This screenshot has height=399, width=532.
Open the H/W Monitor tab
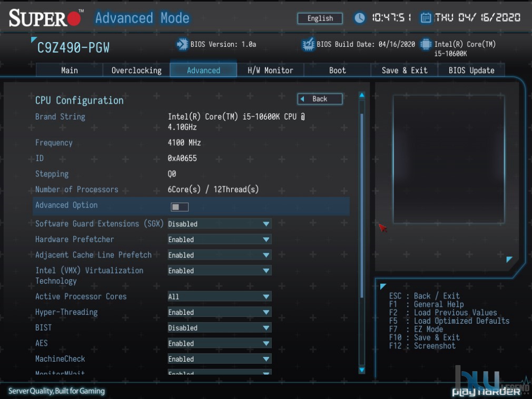pyautogui.click(x=270, y=70)
